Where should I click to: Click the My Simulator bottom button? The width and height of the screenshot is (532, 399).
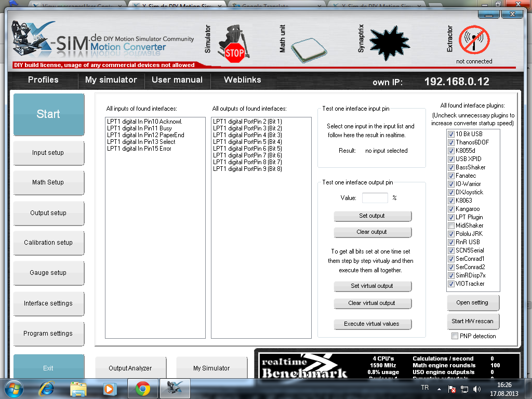pos(211,368)
